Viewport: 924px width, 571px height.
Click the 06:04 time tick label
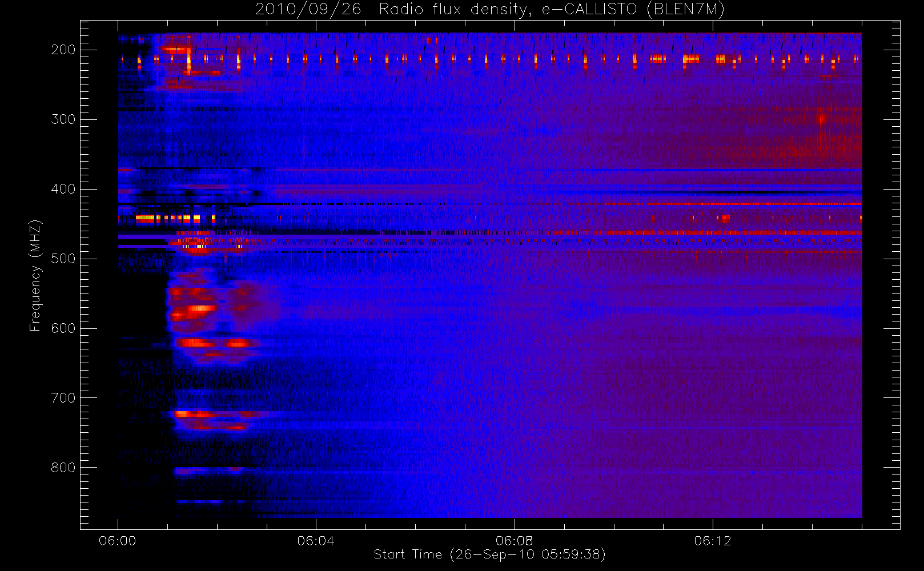coord(316,541)
